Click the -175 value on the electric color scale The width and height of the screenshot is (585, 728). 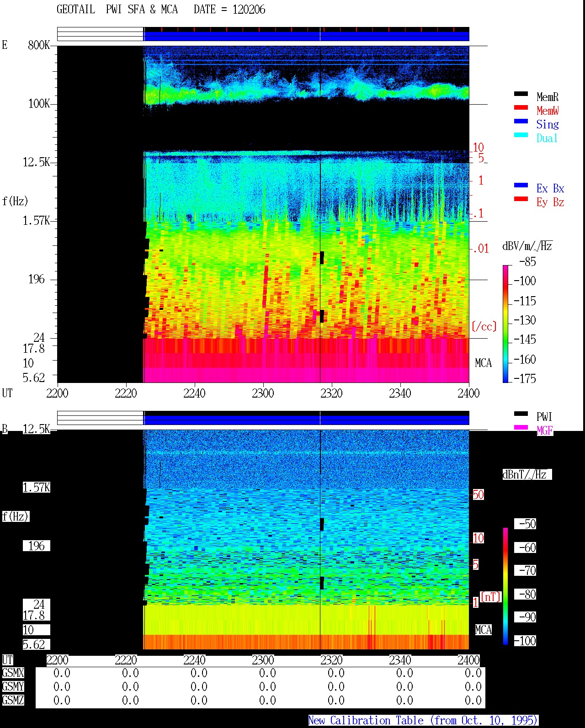tap(525, 379)
